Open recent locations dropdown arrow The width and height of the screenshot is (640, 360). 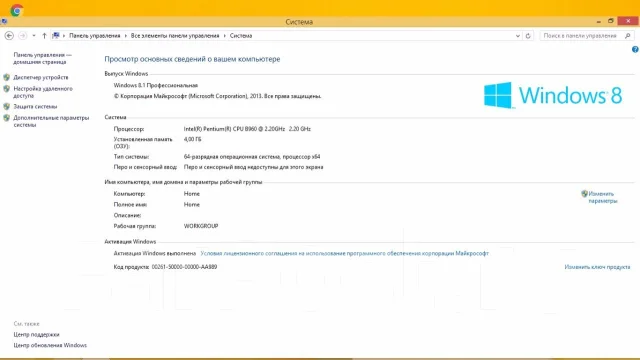point(34,36)
